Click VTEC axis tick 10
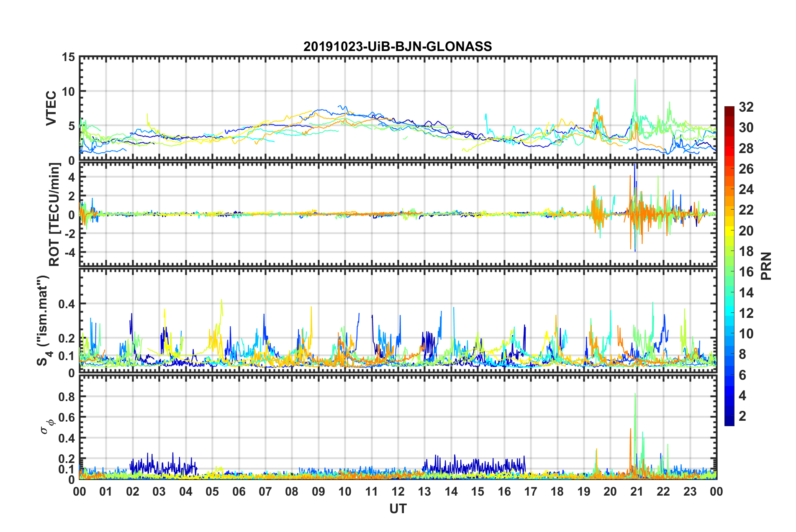796x532 pixels. click(x=69, y=92)
